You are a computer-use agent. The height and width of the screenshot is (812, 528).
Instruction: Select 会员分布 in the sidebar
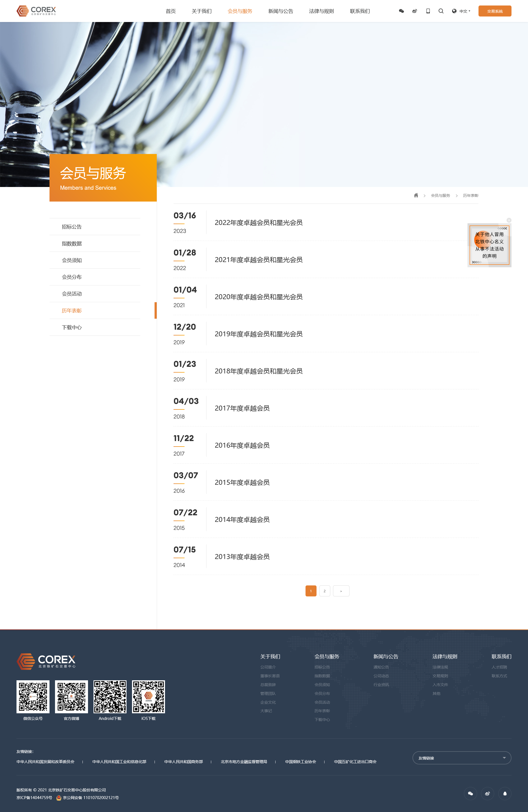pos(72,277)
